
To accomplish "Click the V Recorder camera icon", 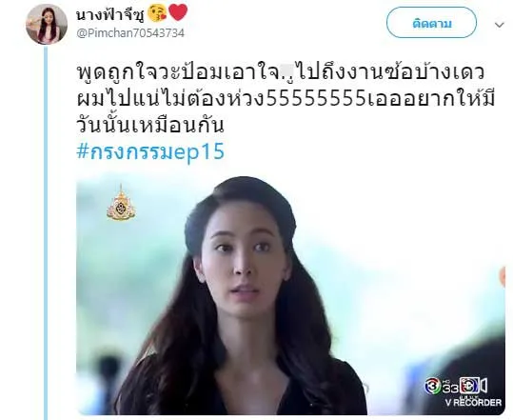I will pyautogui.click(x=474, y=386).
